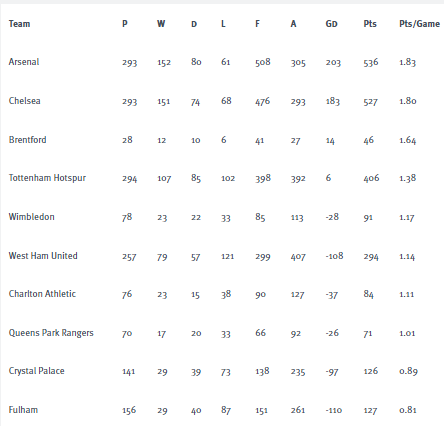Click Fulham's 0.81 points per game

(408, 410)
